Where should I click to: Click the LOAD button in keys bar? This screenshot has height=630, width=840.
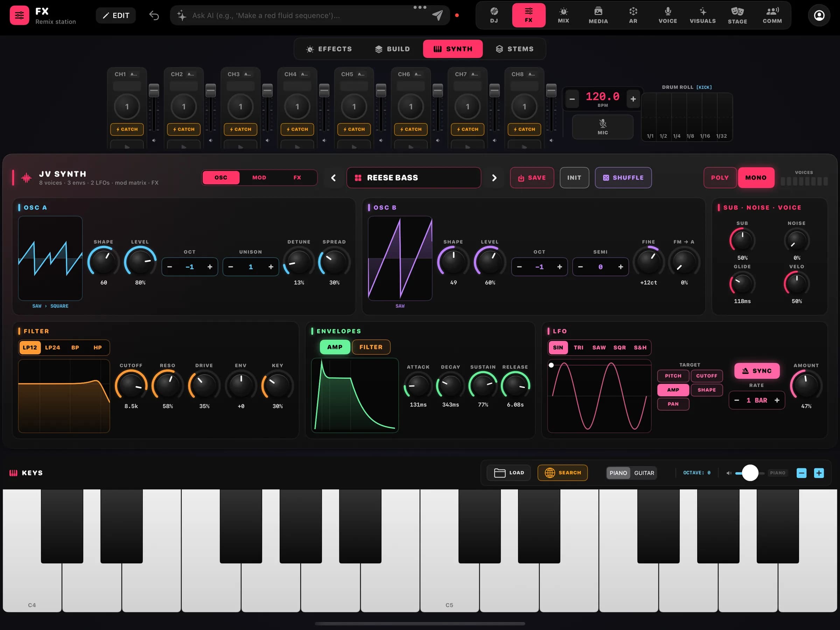click(509, 473)
